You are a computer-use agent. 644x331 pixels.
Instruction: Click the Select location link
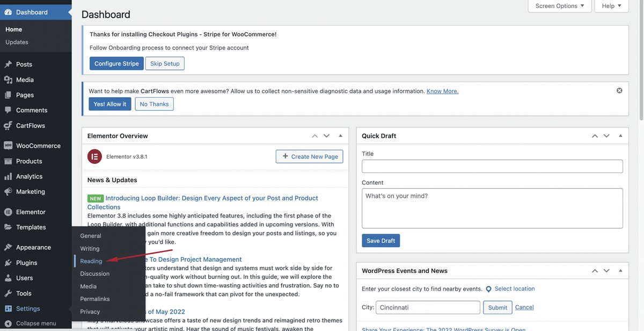515,289
